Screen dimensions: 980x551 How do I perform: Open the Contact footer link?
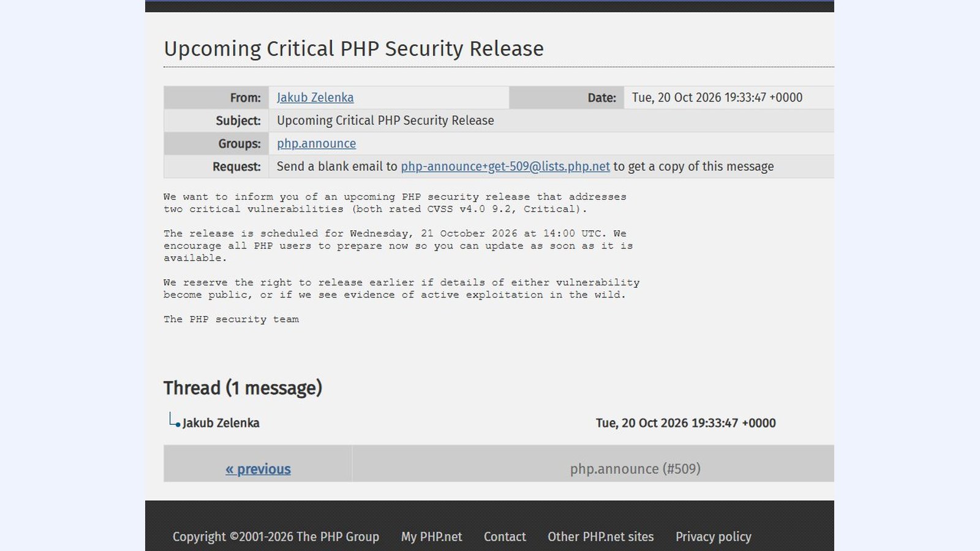point(505,537)
